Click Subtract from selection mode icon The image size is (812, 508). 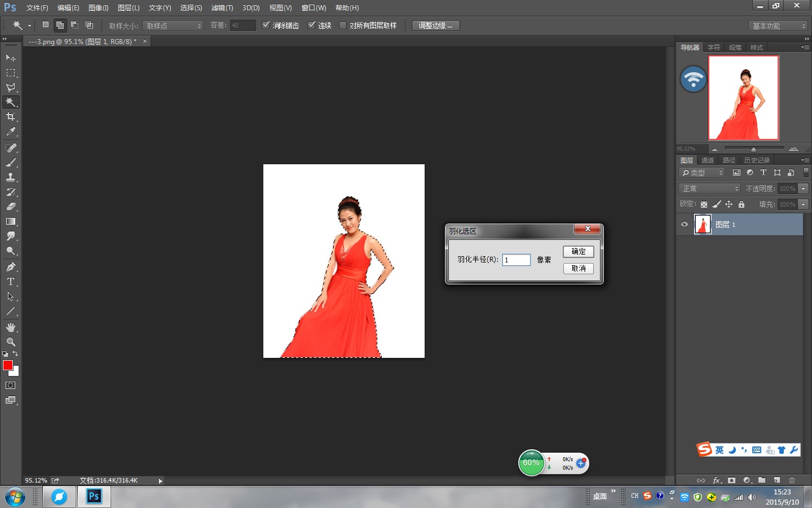tap(74, 25)
